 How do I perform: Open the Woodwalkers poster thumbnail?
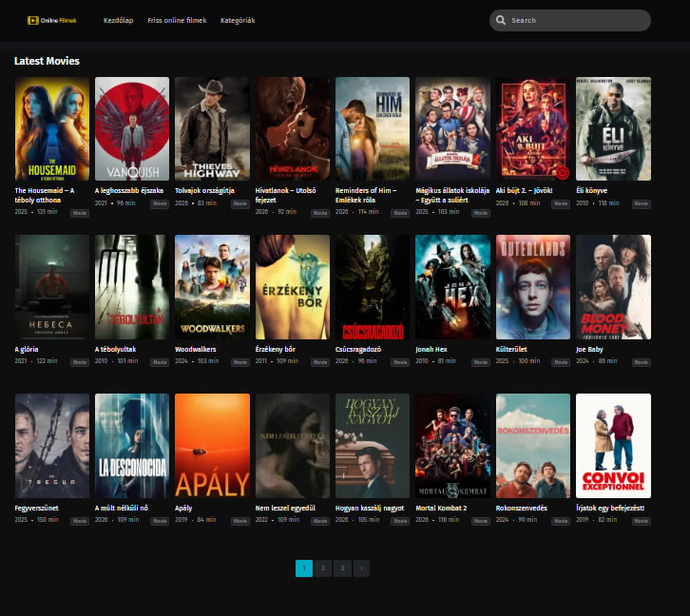pyautogui.click(x=212, y=287)
